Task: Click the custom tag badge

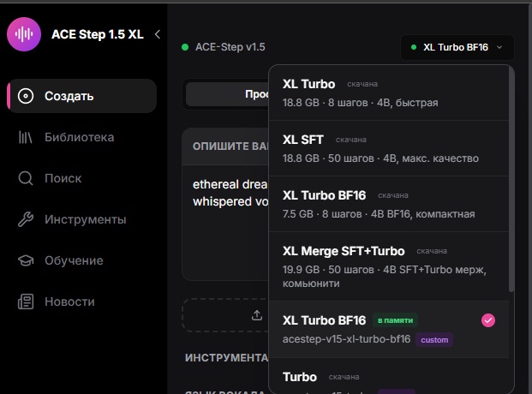Action: [434, 340]
